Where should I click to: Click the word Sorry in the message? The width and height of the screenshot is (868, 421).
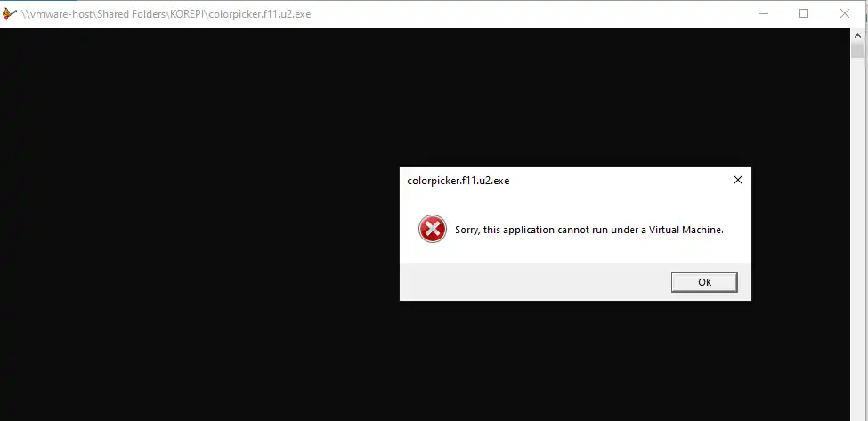click(x=467, y=230)
